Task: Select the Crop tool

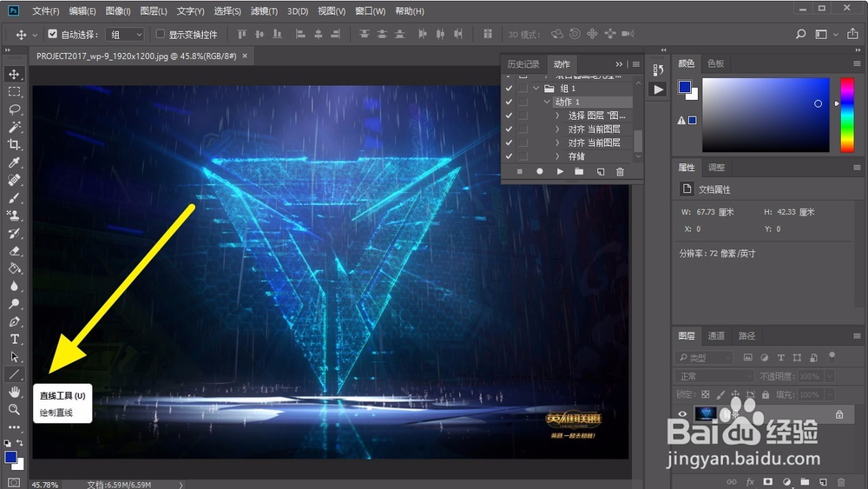Action: [15, 144]
